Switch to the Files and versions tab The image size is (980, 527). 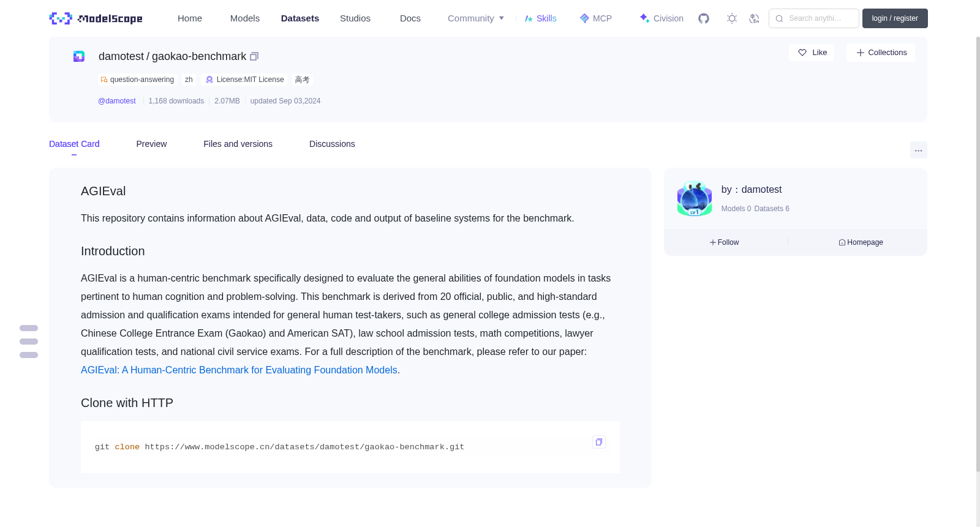point(238,144)
